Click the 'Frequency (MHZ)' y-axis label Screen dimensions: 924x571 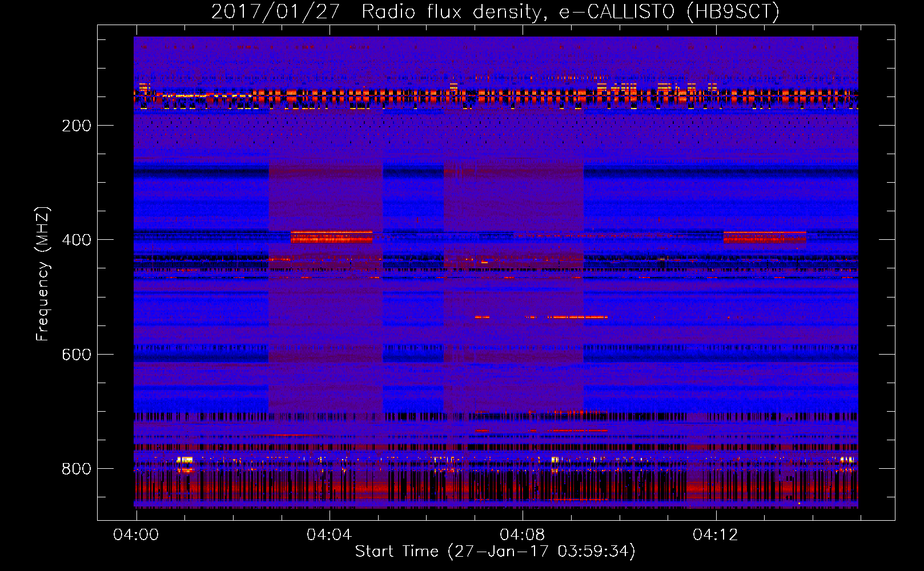point(43,274)
